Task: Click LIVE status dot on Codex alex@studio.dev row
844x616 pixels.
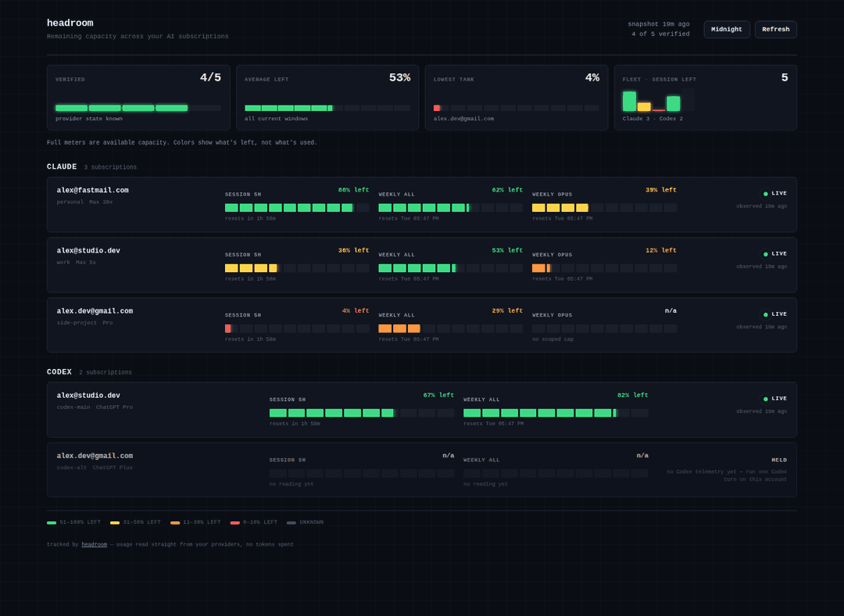Action: click(765, 399)
